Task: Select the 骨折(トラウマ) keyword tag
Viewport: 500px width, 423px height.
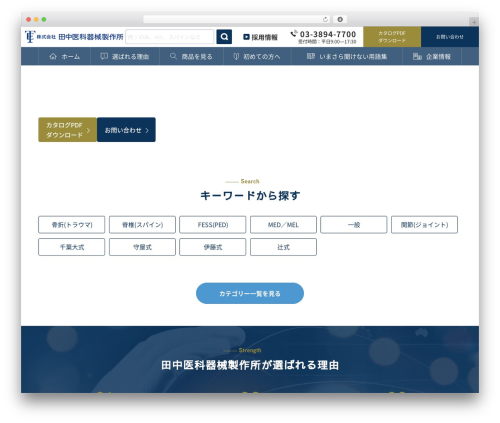Action: coord(72,225)
